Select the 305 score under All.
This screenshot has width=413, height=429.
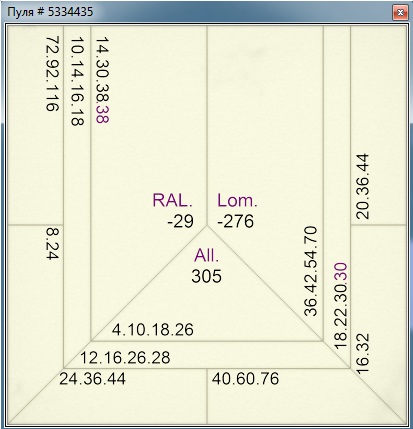coord(206,276)
